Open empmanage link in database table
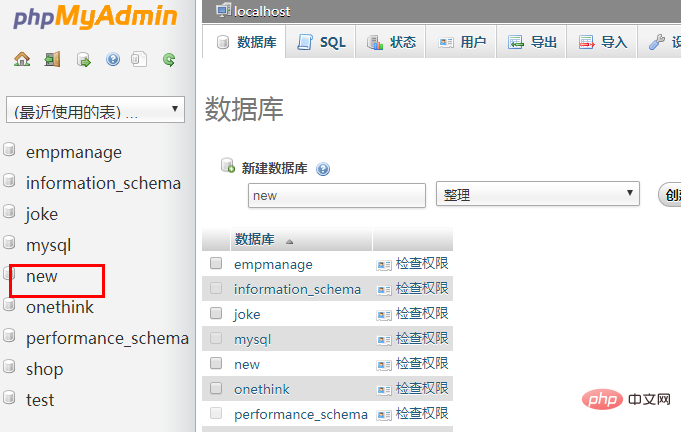Image resolution: width=681 pixels, height=432 pixels. 273,265
